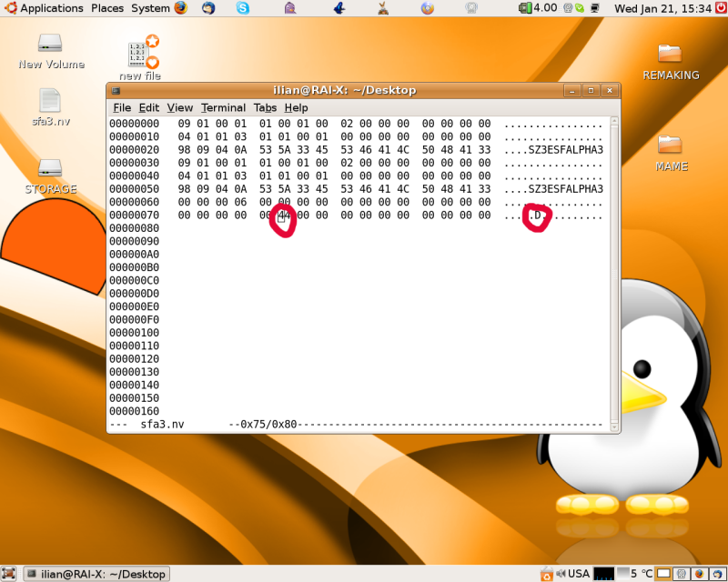Click the show desktop button at bottom left
The width and height of the screenshot is (728, 582).
[9, 574]
